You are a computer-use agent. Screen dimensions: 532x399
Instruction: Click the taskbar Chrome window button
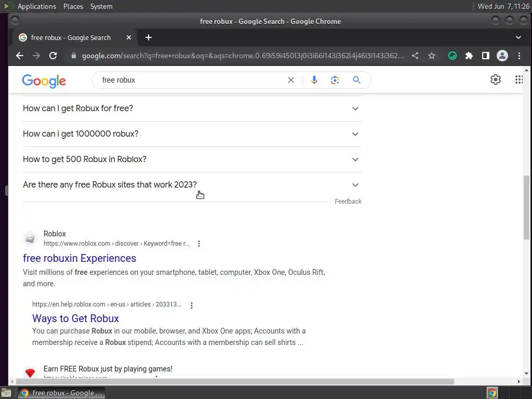(61, 393)
